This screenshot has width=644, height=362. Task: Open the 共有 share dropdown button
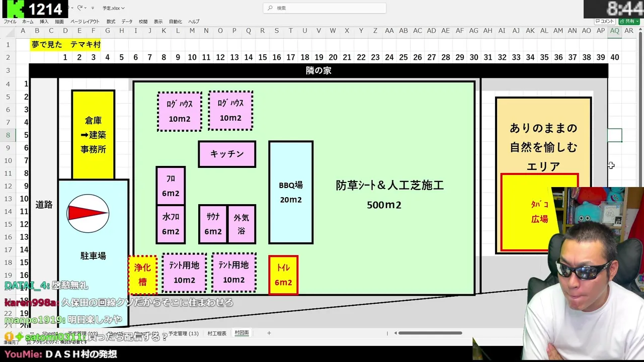[x=629, y=21]
